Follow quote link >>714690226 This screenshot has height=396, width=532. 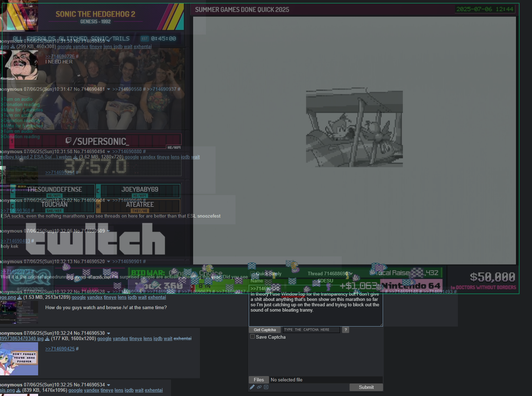click(60, 56)
